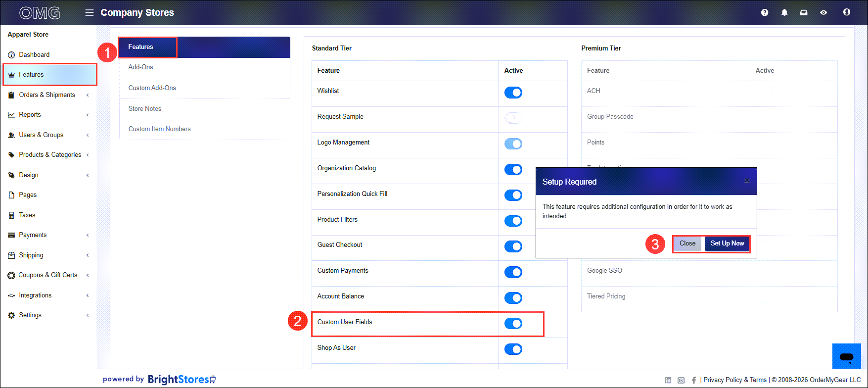Toggle the Logo Management switch

pyautogui.click(x=513, y=144)
